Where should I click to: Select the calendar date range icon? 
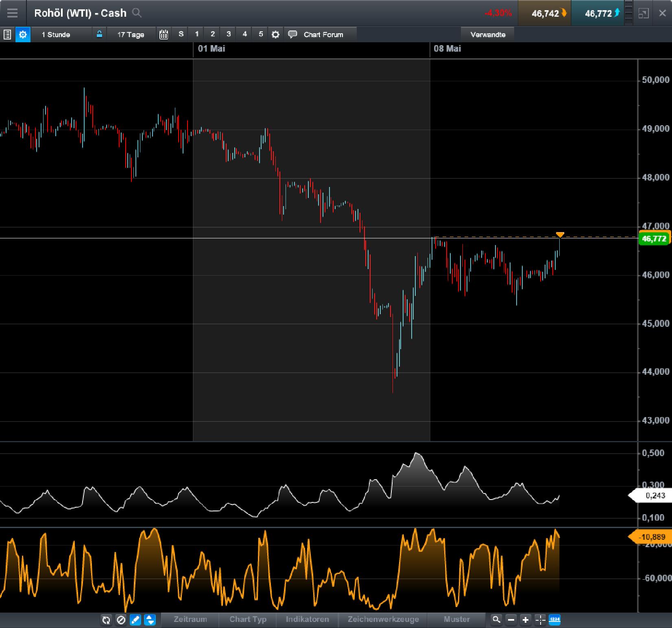[164, 35]
